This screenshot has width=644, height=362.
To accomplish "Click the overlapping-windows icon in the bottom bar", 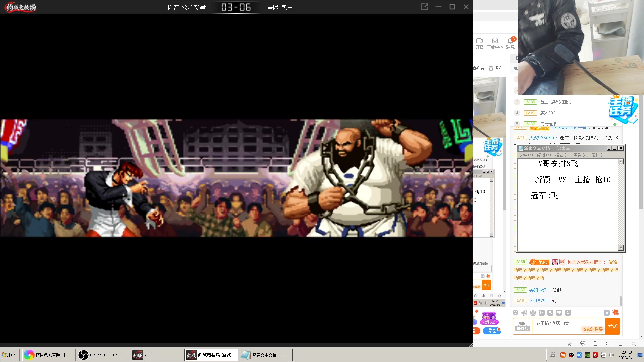I will click(621, 344).
